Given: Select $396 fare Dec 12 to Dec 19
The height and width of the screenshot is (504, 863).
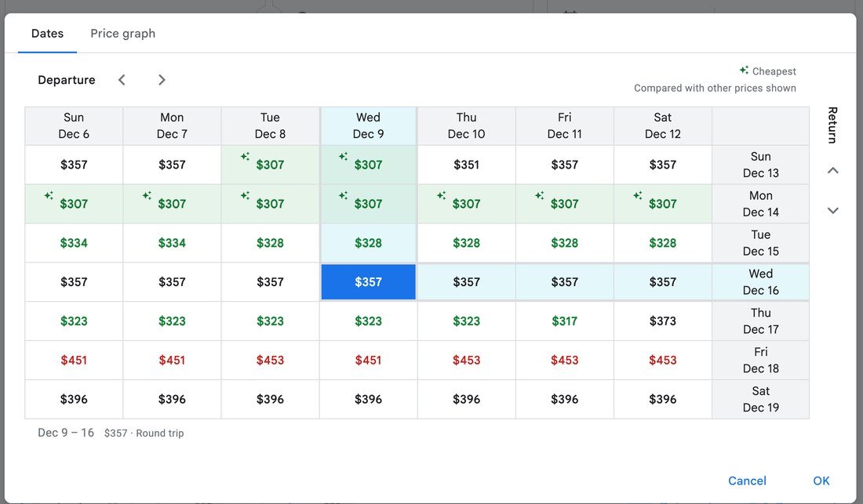Looking at the screenshot, I should [663, 399].
